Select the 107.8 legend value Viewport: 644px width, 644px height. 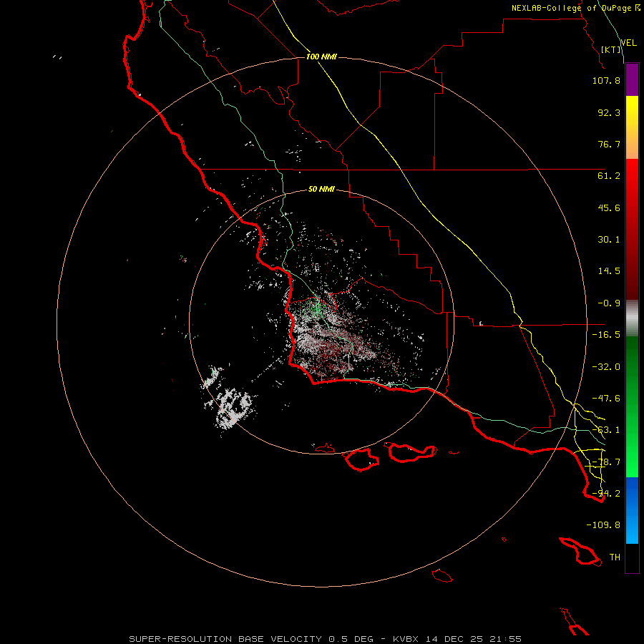[606, 80]
